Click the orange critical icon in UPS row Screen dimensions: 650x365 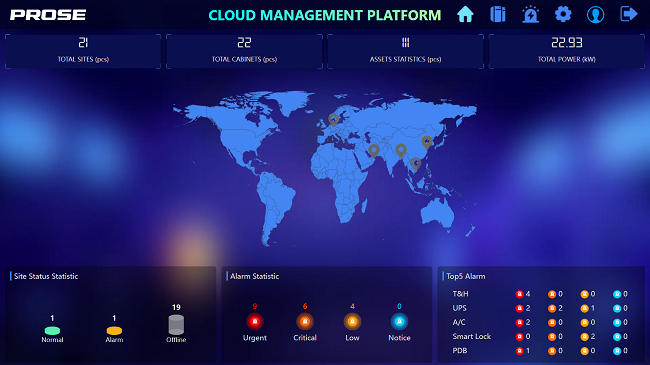point(552,308)
